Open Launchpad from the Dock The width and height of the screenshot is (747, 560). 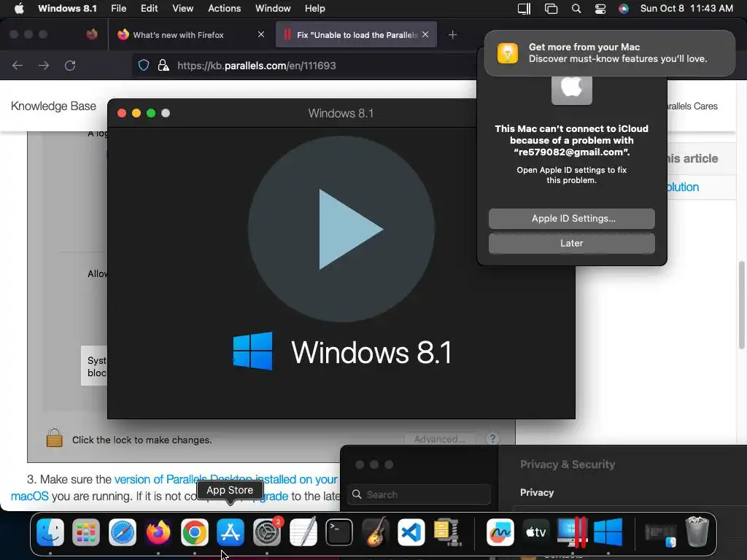[86, 532]
